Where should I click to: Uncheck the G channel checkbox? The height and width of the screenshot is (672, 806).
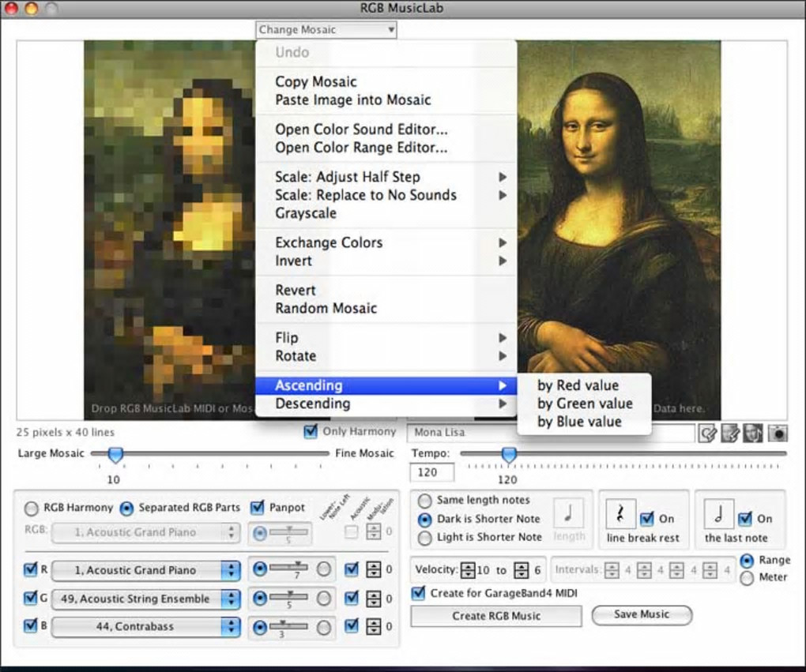[30, 598]
